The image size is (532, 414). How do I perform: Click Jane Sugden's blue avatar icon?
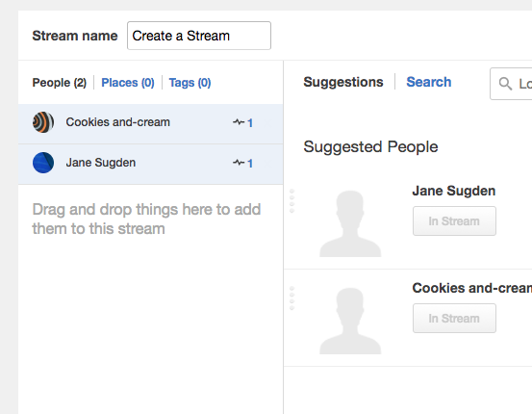click(43, 163)
